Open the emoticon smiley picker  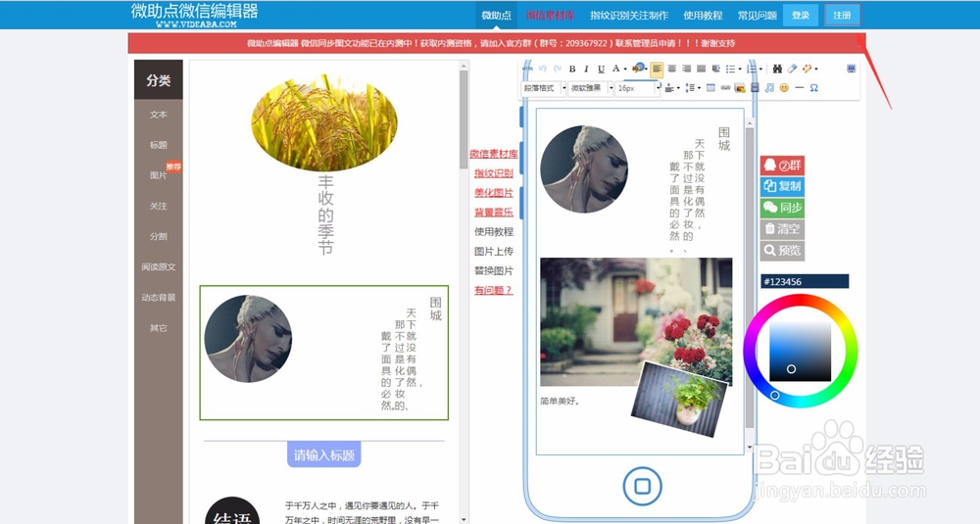(x=784, y=88)
